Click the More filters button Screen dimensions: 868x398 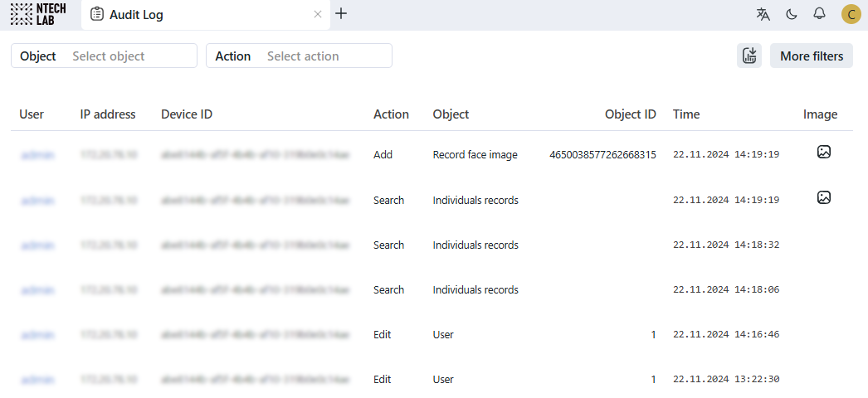pos(811,56)
